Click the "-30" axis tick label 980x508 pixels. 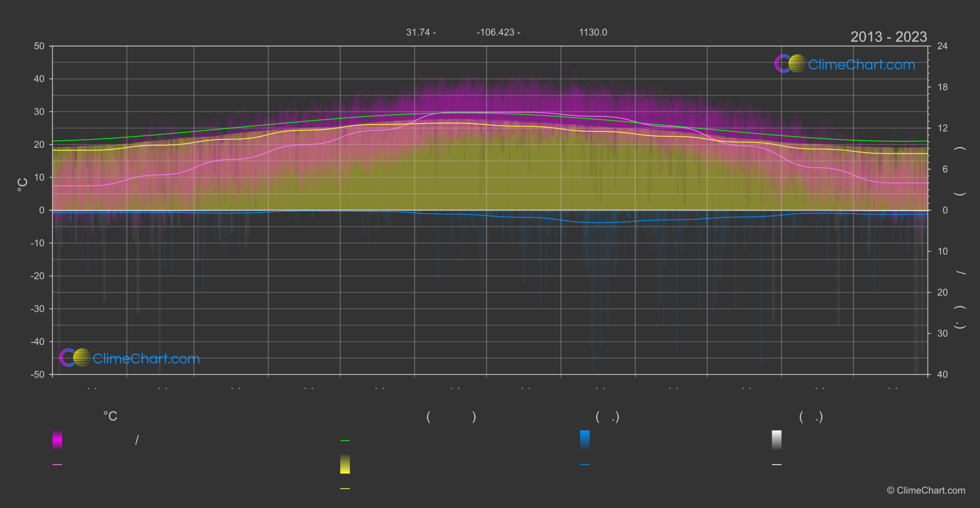pyautogui.click(x=38, y=308)
